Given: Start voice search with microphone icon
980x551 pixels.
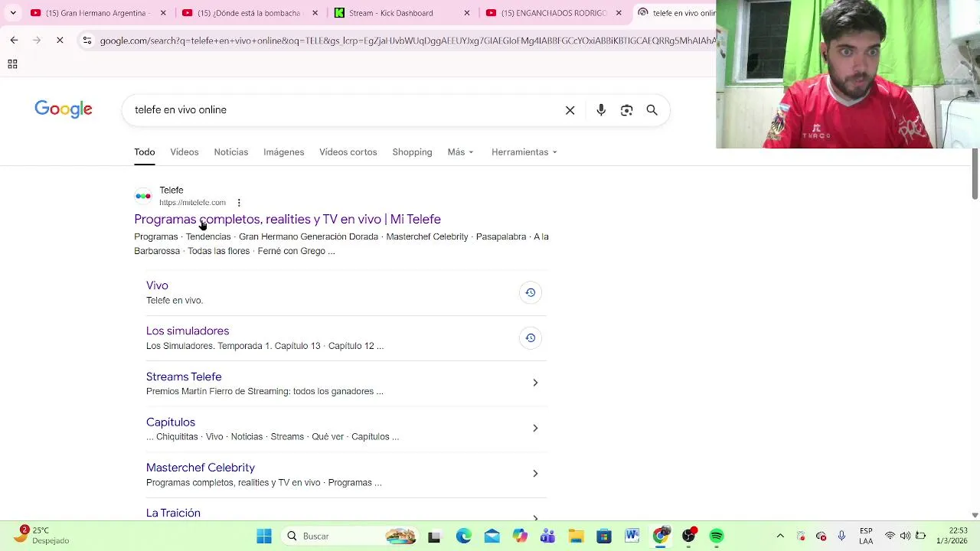Looking at the screenshot, I should tap(601, 110).
